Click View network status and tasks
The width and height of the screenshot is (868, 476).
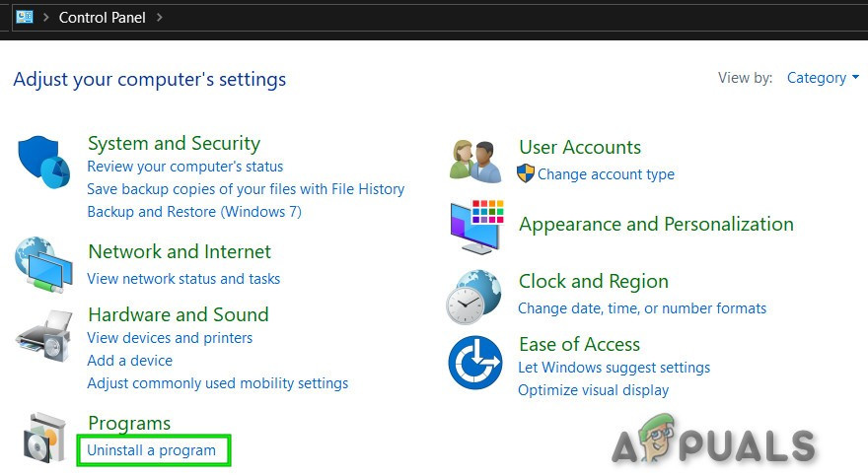(x=183, y=279)
